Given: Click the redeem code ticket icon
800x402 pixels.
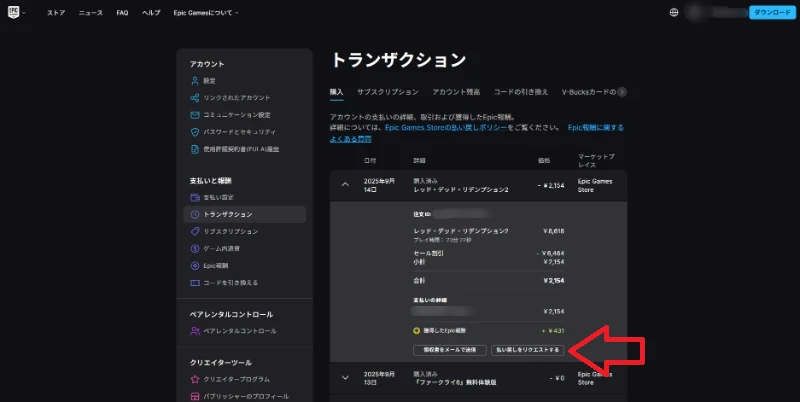Looking at the screenshot, I should 194,283.
